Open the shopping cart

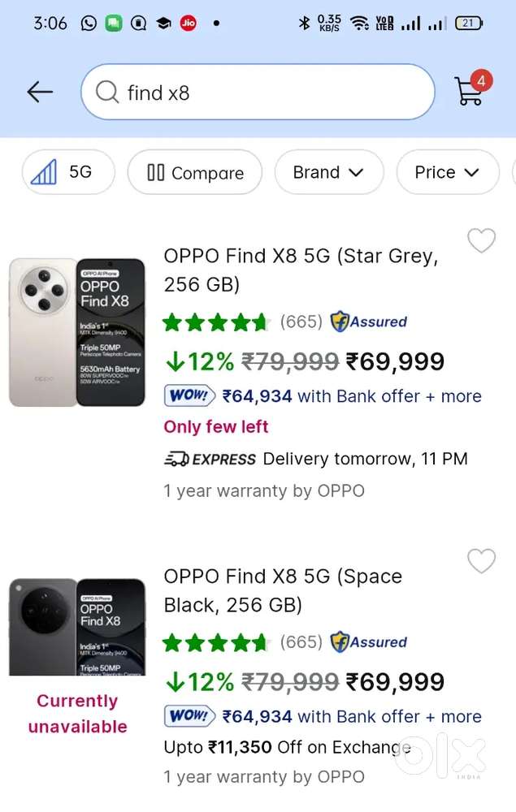click(470, 91)
